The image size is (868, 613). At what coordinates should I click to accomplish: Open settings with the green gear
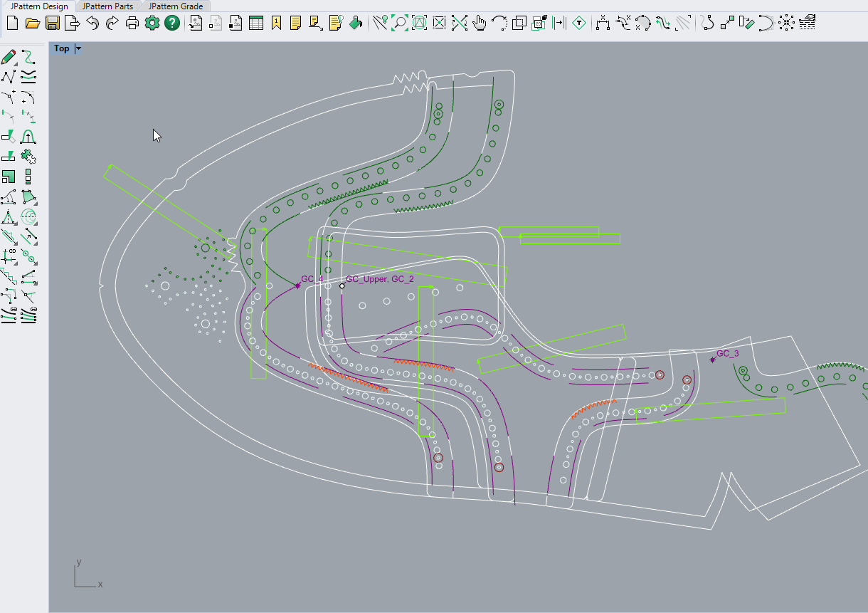152,23
